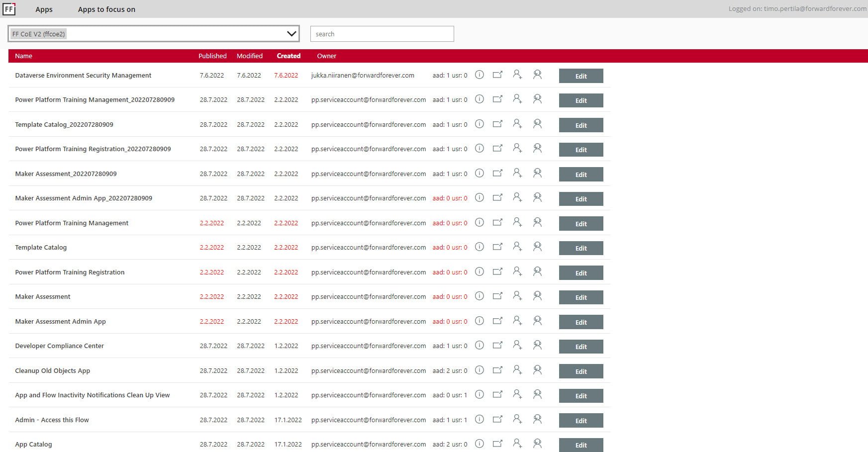868x452 pixels.
Task: Click 'aad: 2 usr: 0' on Cleanup Old Objects row
Action: pyautogui.click(x=450, y=371)
